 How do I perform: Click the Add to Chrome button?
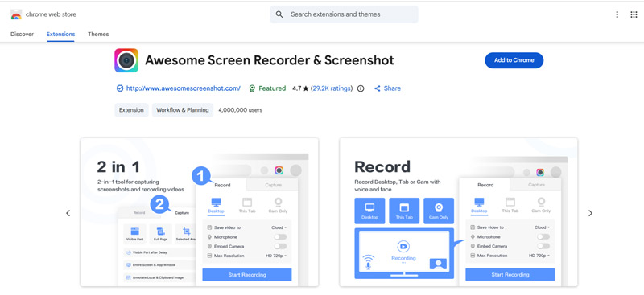514,60
